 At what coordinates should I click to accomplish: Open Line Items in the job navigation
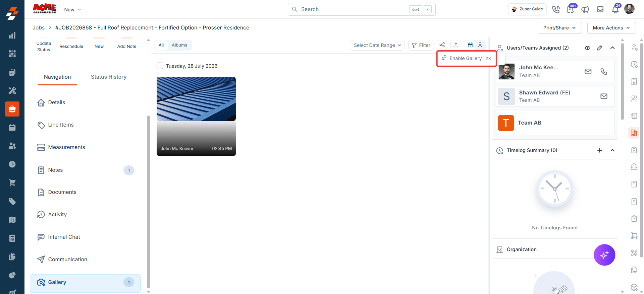[85, 125]
